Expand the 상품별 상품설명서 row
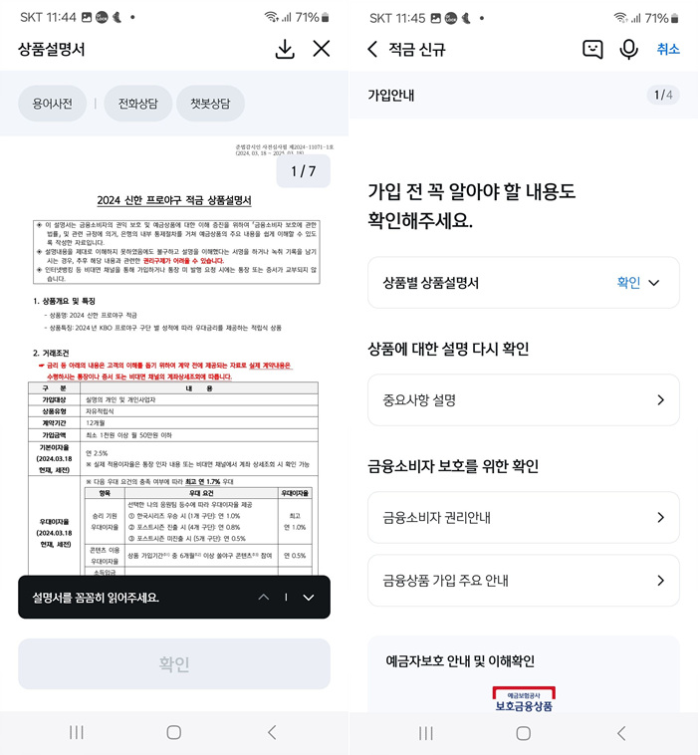The width and height of the screenshot is (700, 755). (x=524, y=283)
